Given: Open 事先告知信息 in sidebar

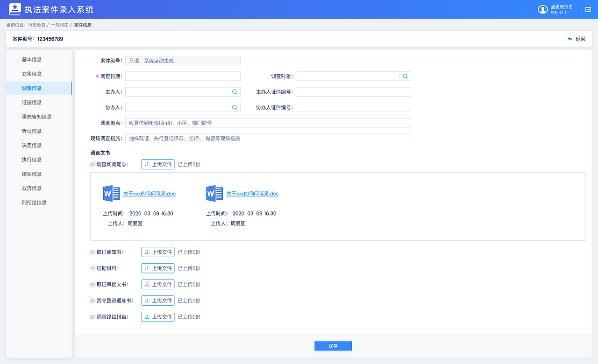Looking at the screenshot, I should click(37, 117).
